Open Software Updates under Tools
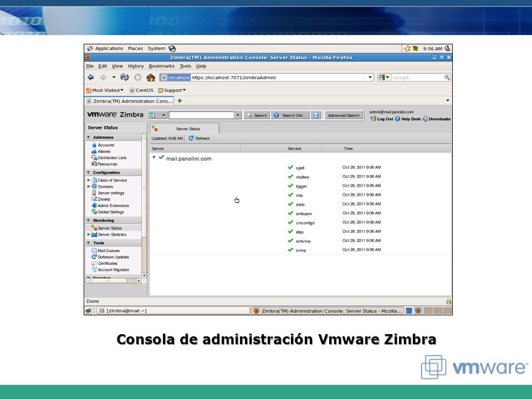 click(113, 257)
